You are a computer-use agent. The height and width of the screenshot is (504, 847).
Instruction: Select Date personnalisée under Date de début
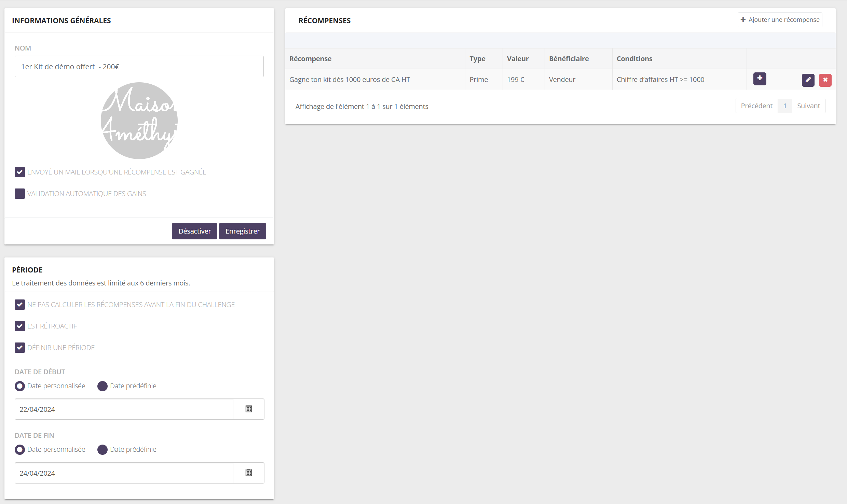20,386
